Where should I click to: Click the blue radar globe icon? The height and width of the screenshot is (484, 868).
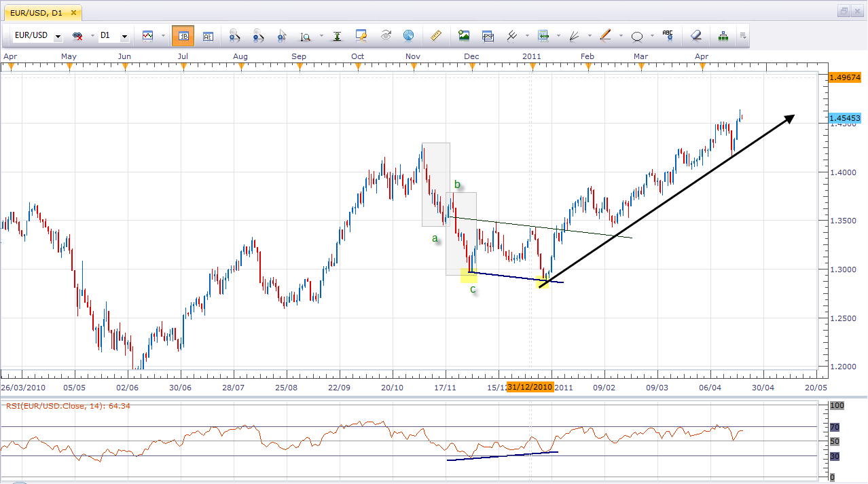point(408,36)
